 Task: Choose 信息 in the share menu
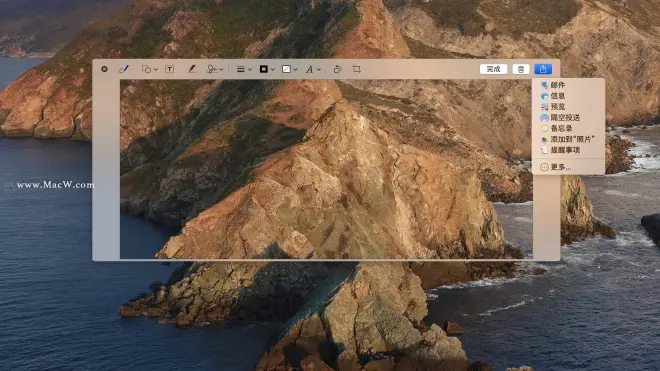568,96
